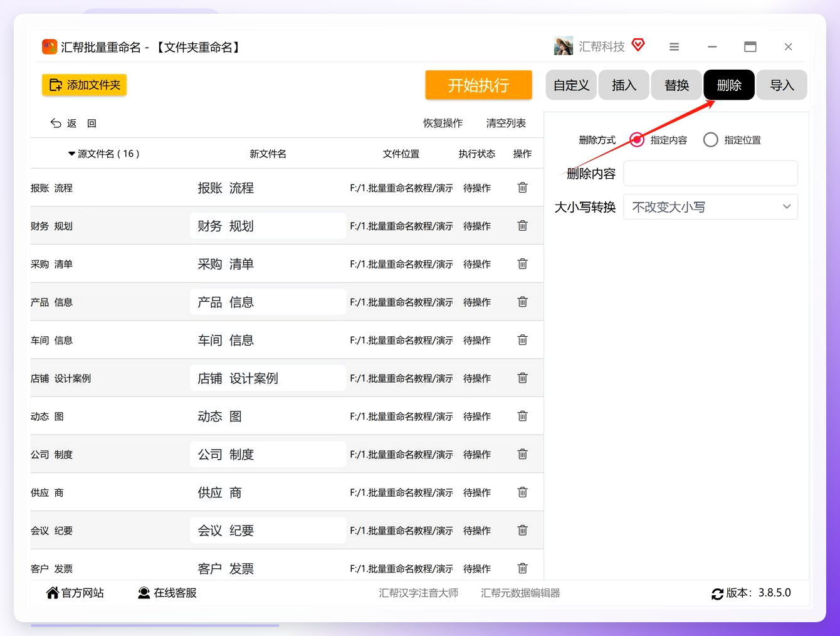840x636 pixels.
Task: Click the 汇帮科技 user avatar
Action: point(564,46)
